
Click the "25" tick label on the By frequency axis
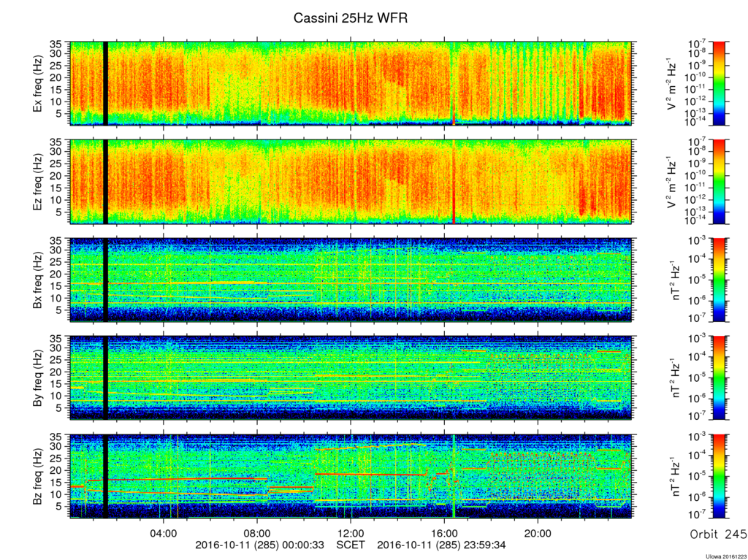pyautogui.click(x=56, y=360)
